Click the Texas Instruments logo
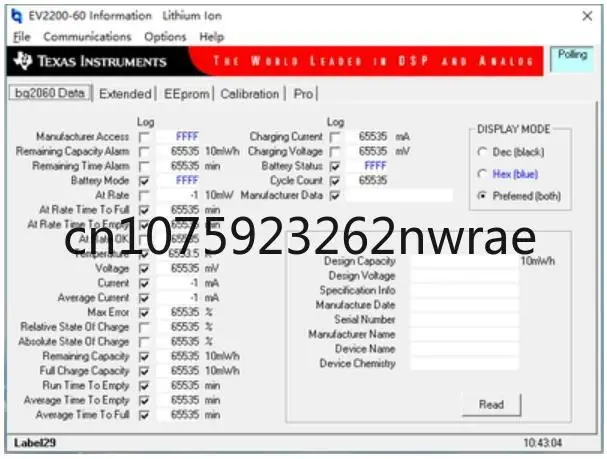Image resolution: width=607 pixels, height=459 pixels. pyautogui.click(x=90, y=61)
